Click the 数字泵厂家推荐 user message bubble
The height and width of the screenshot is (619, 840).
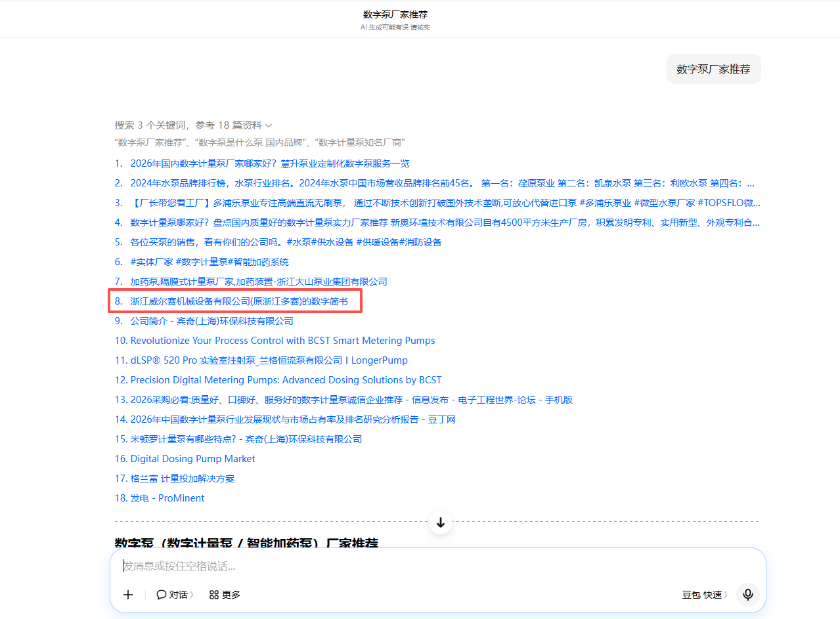(713, 69)
